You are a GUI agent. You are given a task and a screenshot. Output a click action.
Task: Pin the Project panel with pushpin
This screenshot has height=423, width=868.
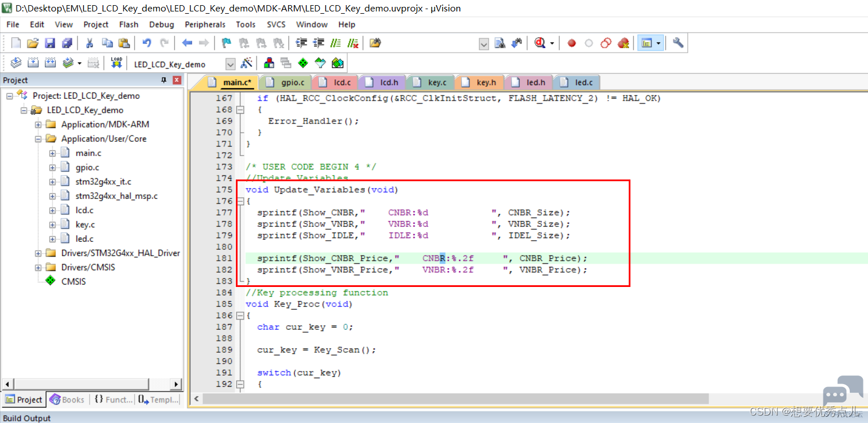[164, 80]
